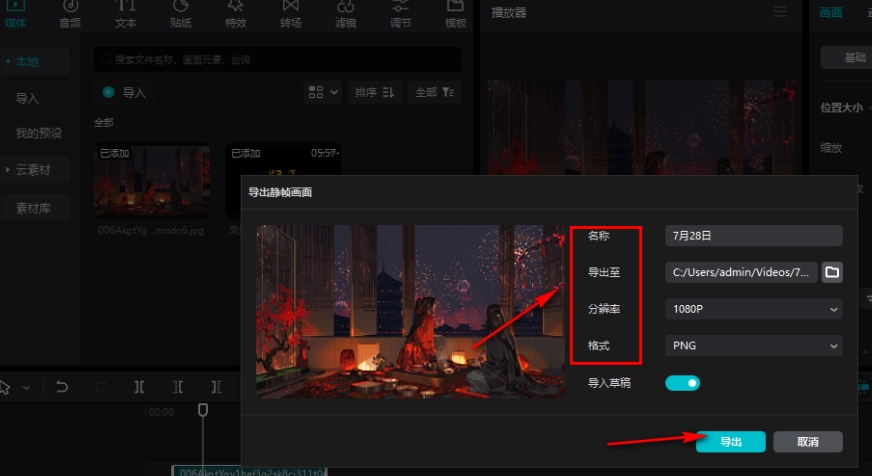This screenshot has height=476, width=872.
Task: Open the 媒体 media tab
Action: coord(15,14)
